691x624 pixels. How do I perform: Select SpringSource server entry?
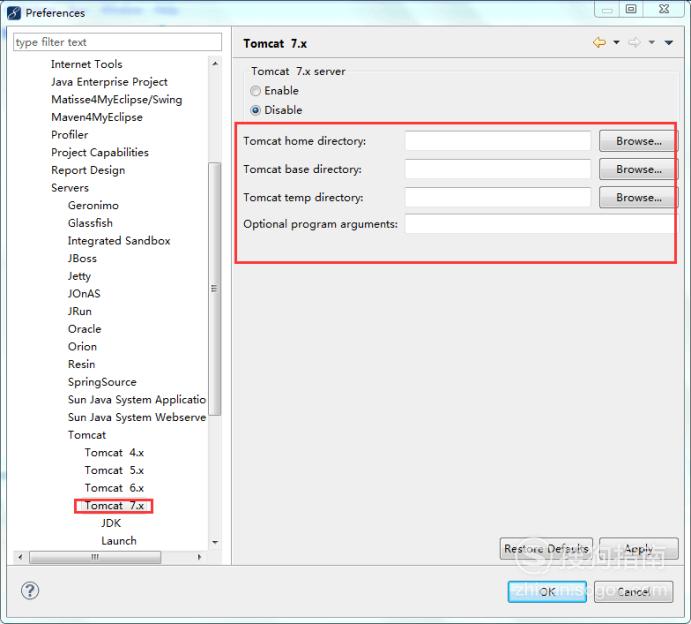(102, 382)
